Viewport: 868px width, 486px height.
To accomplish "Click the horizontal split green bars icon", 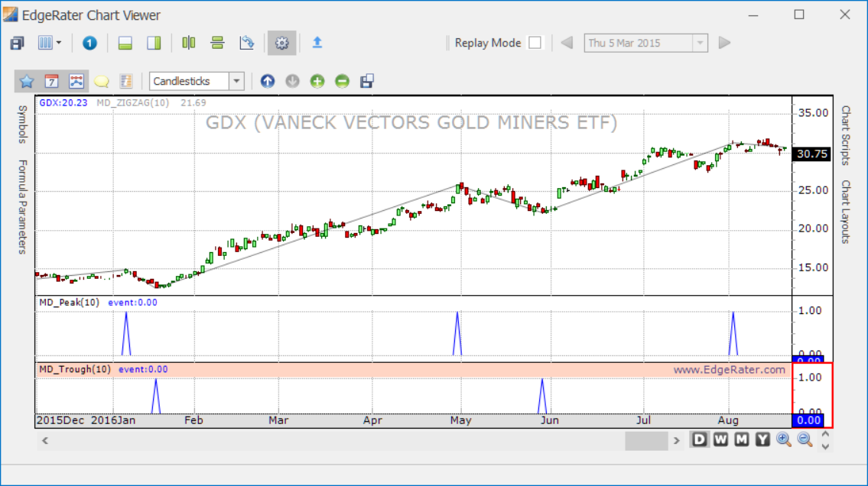I will [217, 43].
